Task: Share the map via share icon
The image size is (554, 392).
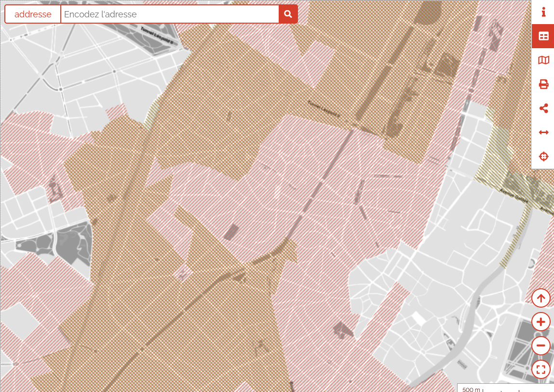Action: click(543, 108)
